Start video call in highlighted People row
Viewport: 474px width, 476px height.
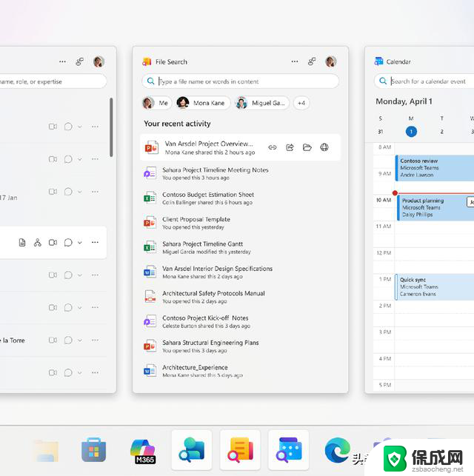(53, 243)
